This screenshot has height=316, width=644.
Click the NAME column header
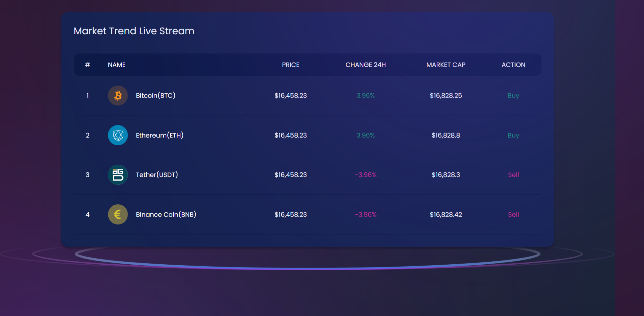point(117,65)
